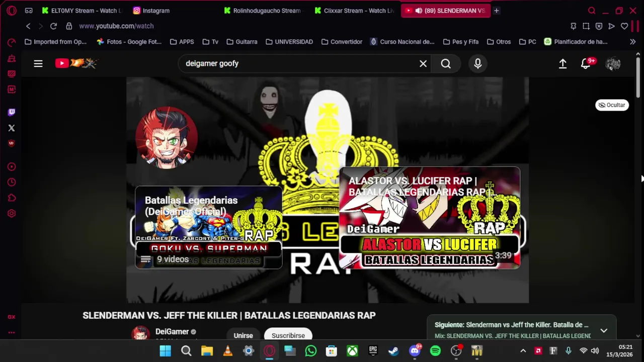Add page to bookmarks heart icon
Image resolution: width=644 pixels, height=362 pixels.
(624, 26)
